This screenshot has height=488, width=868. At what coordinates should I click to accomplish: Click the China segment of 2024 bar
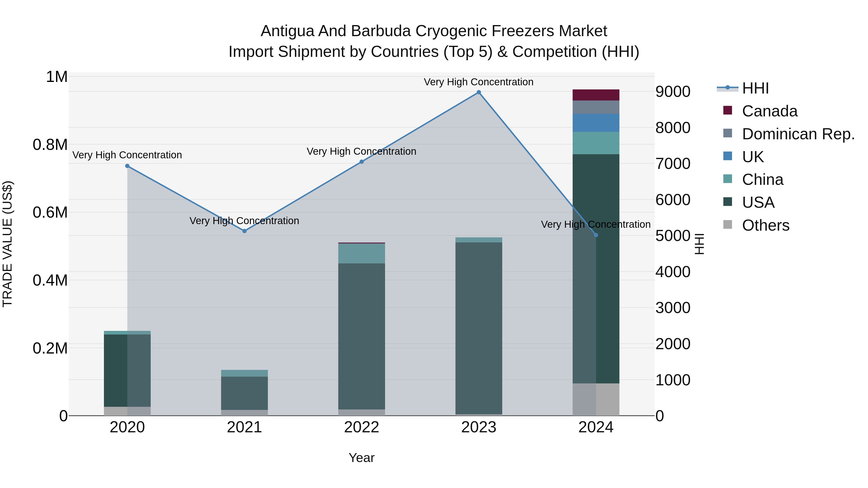coord(596,143)
